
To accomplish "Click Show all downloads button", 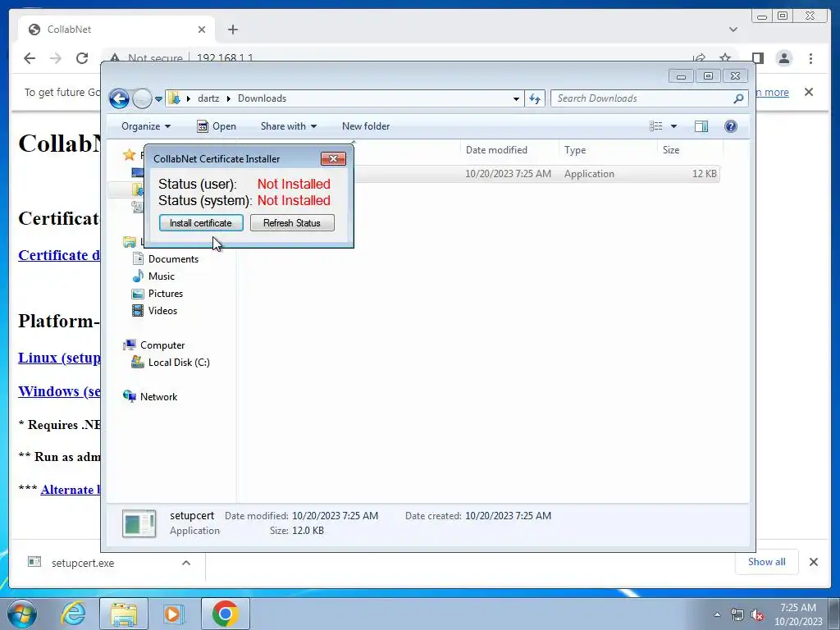I will point(767,561).
